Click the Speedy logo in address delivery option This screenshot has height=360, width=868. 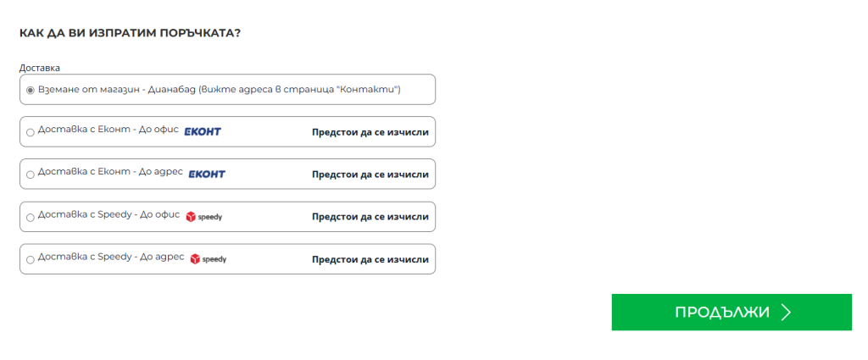[x=209, y=259]
